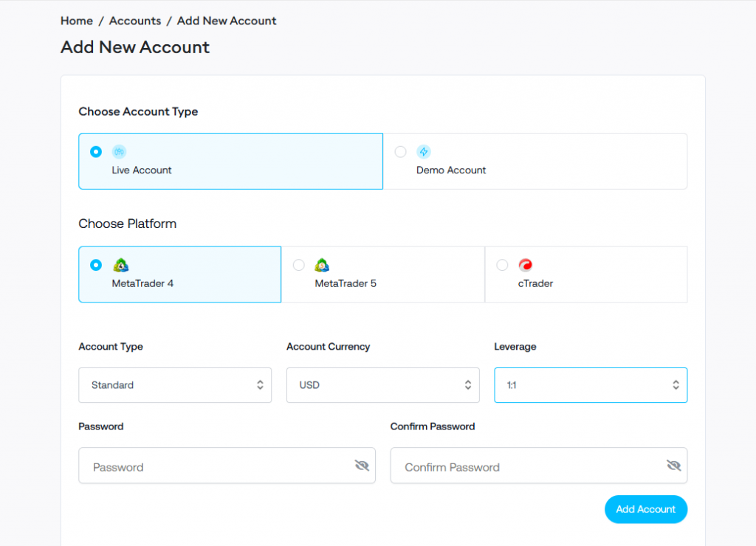The height and width of the screenshot is (546, 756).
Task: Click the cTrader red logo icon
Action: (x=526, y=265)
